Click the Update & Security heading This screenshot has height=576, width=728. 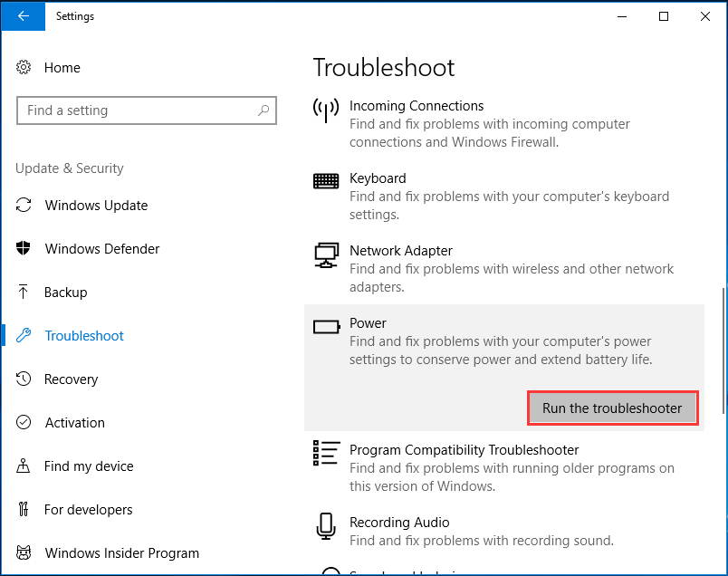tap(70, 168)
